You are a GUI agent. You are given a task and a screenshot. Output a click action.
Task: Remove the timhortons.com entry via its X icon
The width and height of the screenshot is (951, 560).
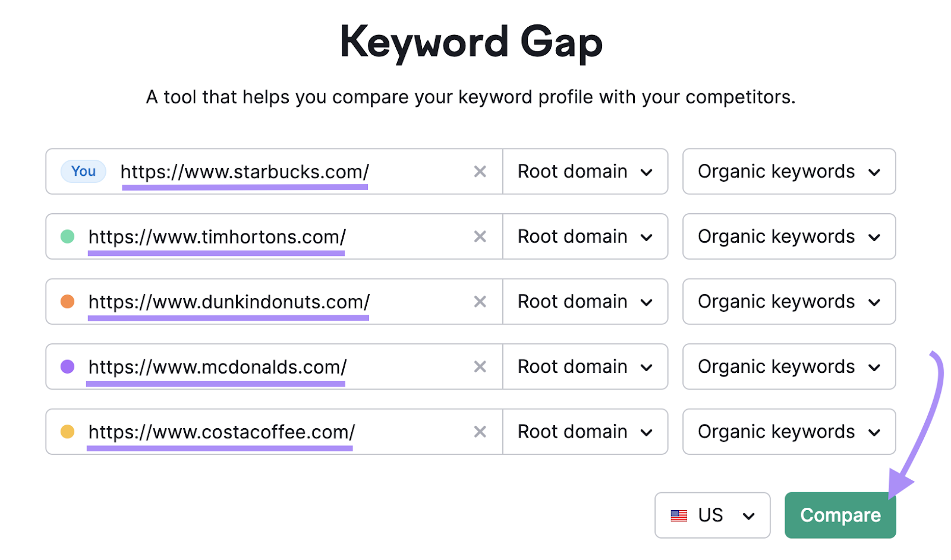[480, 236]
